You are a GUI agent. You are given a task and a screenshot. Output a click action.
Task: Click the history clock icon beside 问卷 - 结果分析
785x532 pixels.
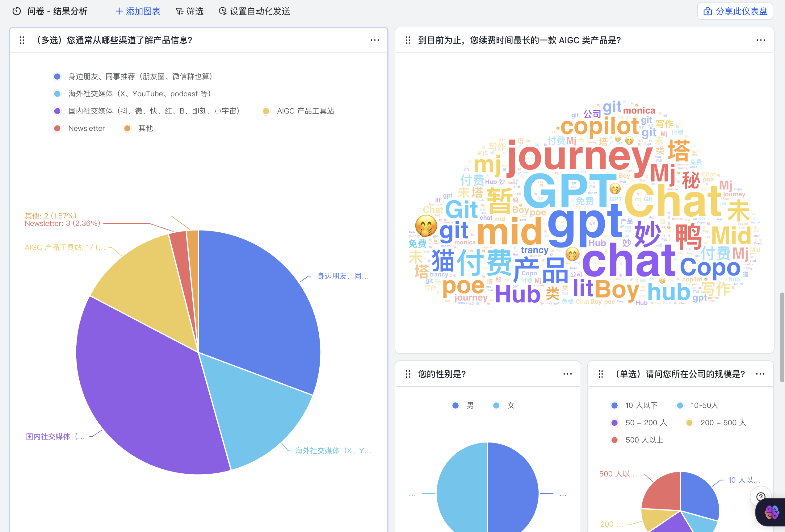coord(17,11)
